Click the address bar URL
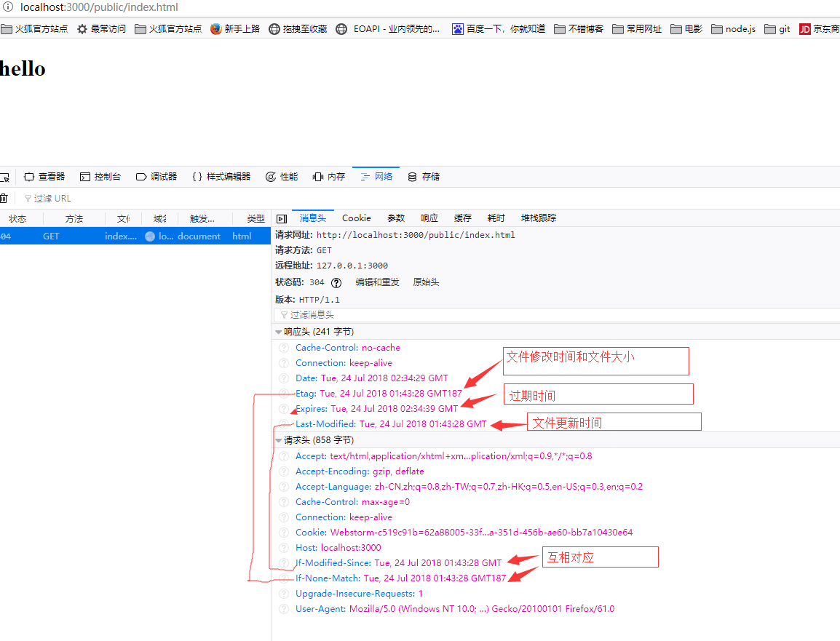840x641 pixels. tap(99, 7)
